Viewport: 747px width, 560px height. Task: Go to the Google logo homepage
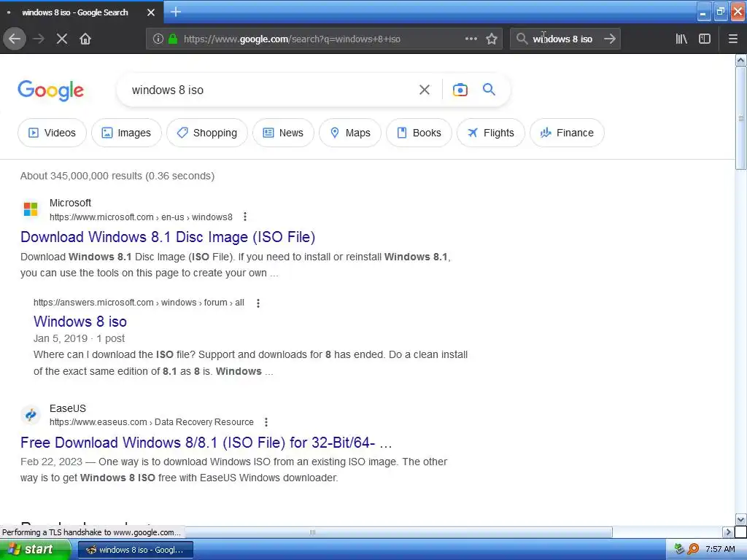51,90
